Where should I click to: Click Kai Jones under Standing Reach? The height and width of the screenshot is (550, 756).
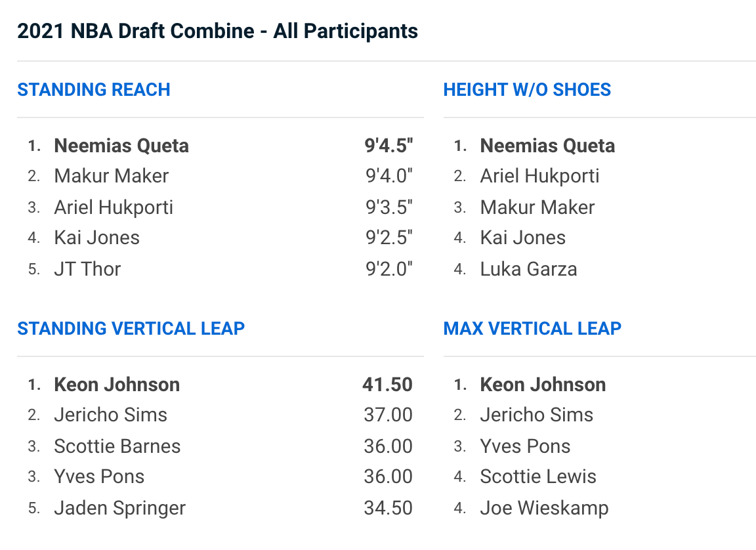pos(96,238)
